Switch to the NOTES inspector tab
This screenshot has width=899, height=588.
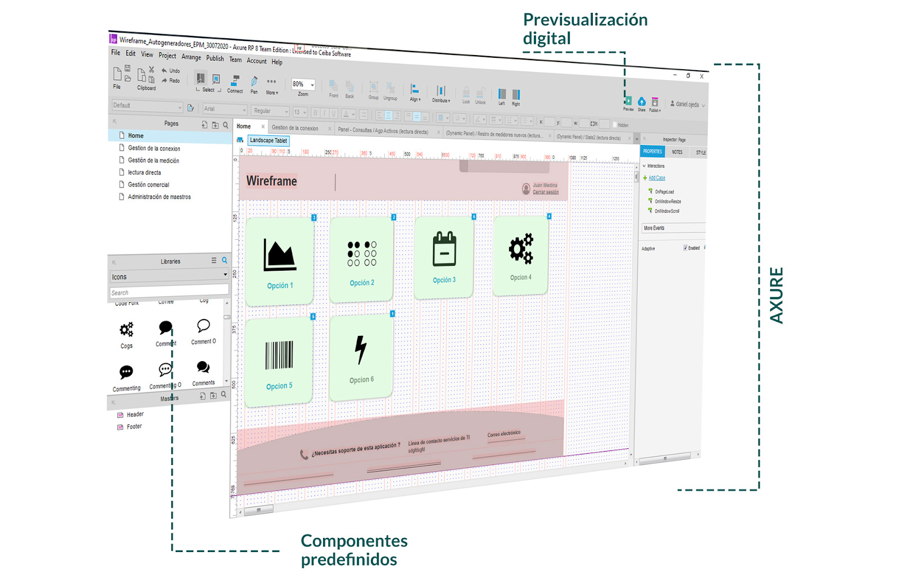(x=677, y=152)
